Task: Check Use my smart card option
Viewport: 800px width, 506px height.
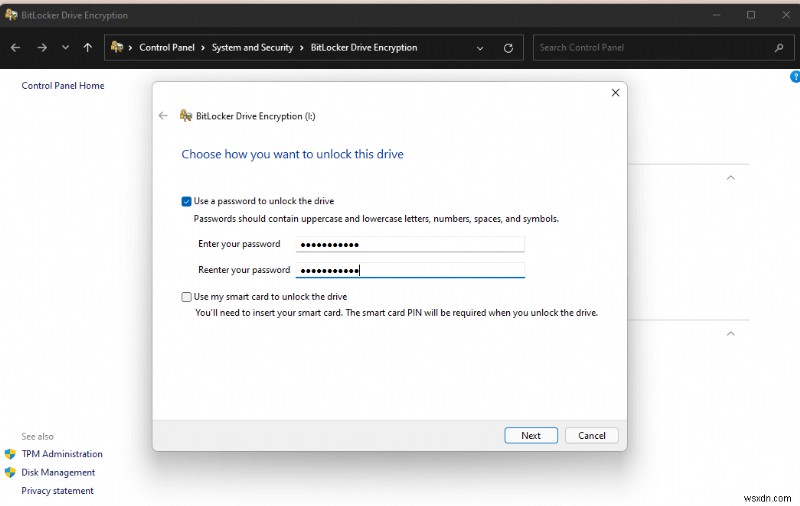Action: 186,297
